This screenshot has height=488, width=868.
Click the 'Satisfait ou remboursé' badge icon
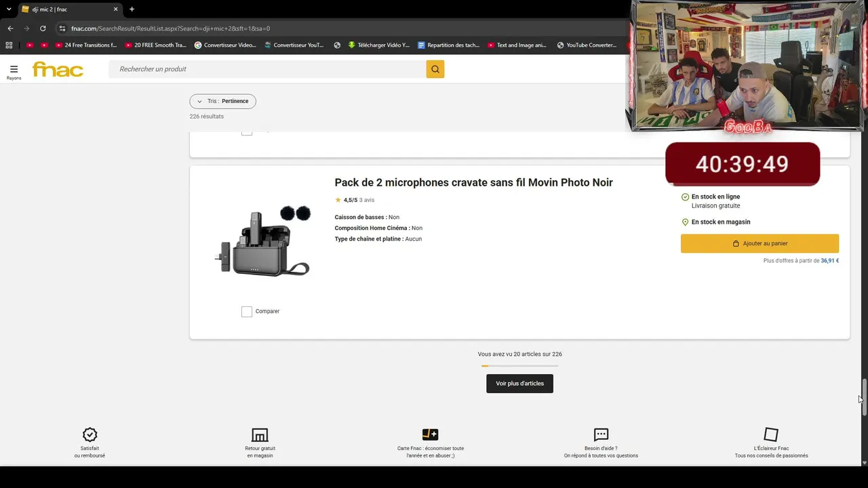(x=90, y=434)
